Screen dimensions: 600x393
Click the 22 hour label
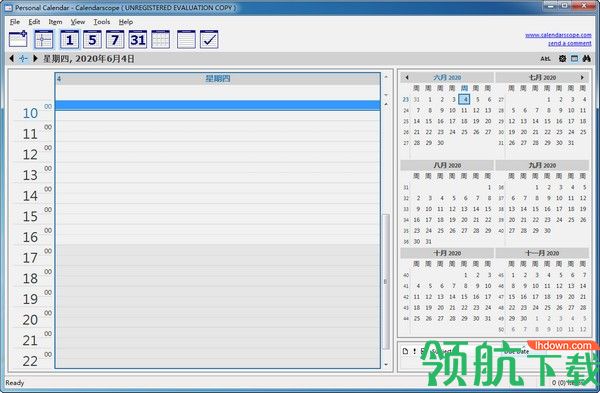coord(30,361)
